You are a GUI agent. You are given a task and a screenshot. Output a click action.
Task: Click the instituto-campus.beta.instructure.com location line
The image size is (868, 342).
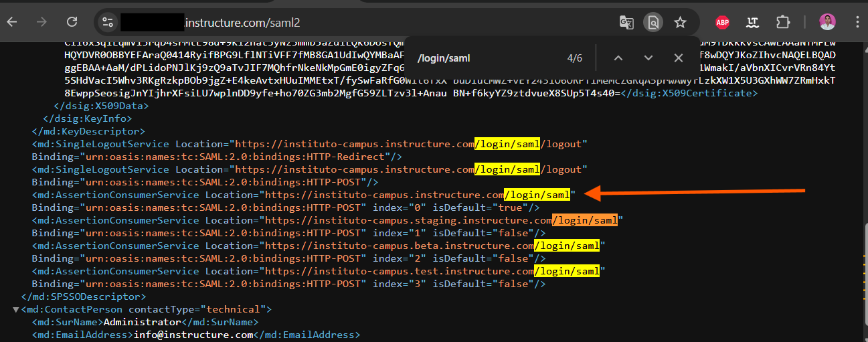(319, 246)
